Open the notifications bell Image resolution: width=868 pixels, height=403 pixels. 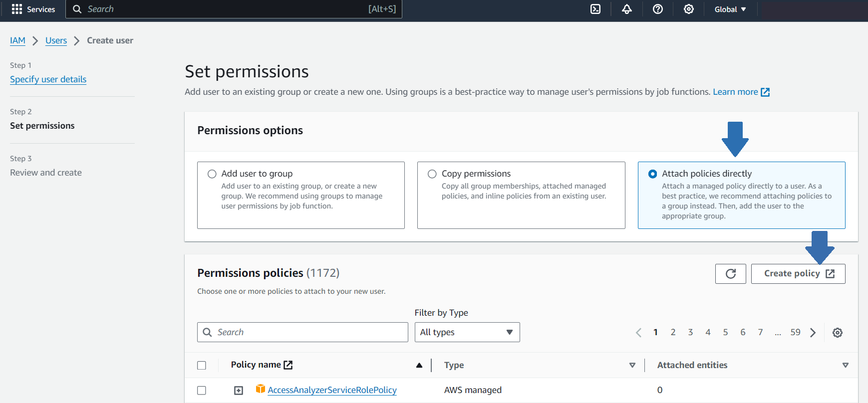click(x=627, y=9)
